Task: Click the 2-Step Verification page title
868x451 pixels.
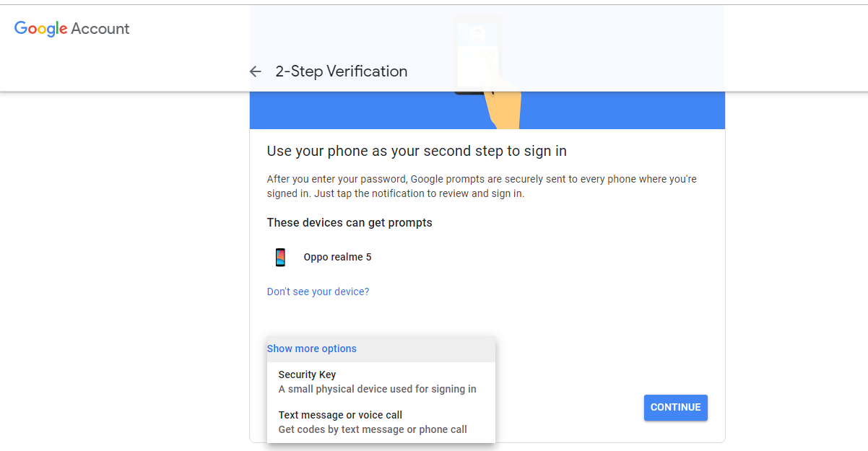Action: tap(341, 71)
